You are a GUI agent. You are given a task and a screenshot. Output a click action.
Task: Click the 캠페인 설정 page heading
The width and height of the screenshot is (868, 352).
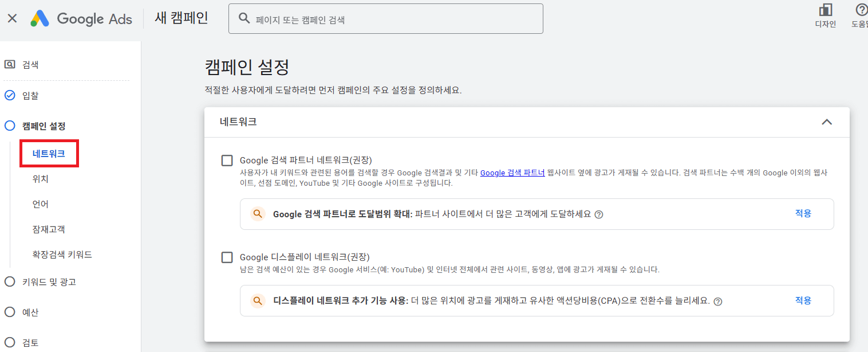(x=247, y=68)
